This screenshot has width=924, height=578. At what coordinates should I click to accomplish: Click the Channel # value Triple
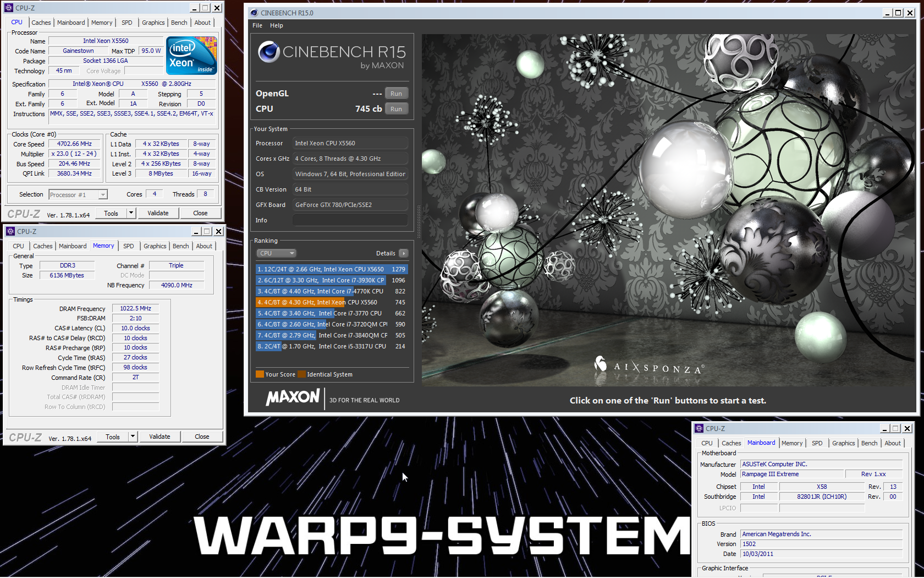coord(177,265)
